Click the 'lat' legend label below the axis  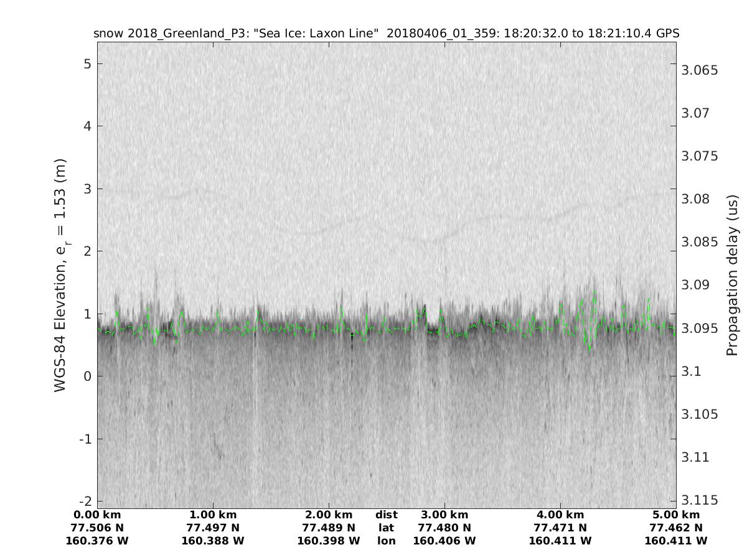click(x=386, y=528)
